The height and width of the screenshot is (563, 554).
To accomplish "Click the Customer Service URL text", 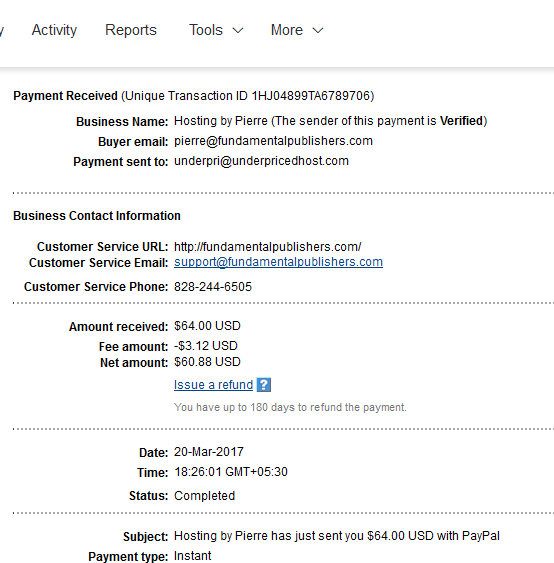I will coord(267,247).
